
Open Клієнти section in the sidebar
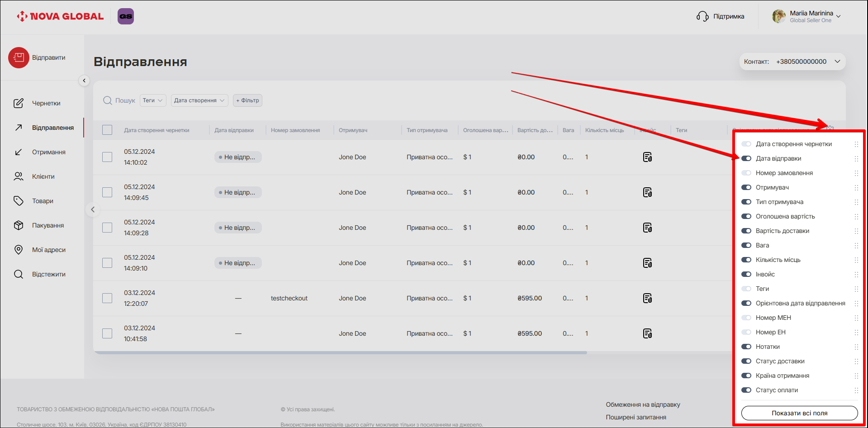click(43, 176)
